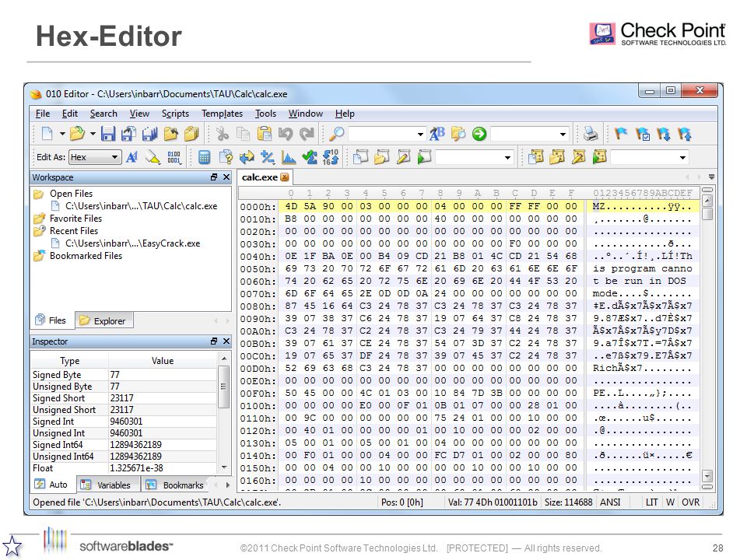Select the Auto tab in Inspector

[51, 485]
